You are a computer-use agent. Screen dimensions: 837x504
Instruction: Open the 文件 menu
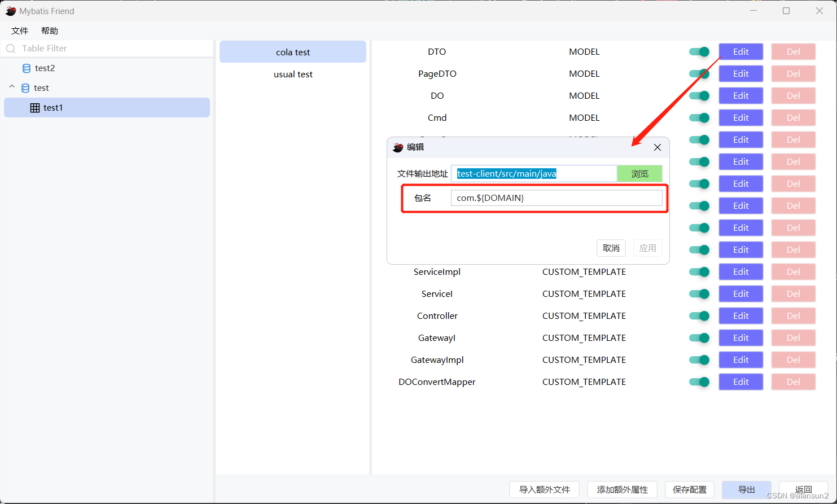[x=20, y=31]
